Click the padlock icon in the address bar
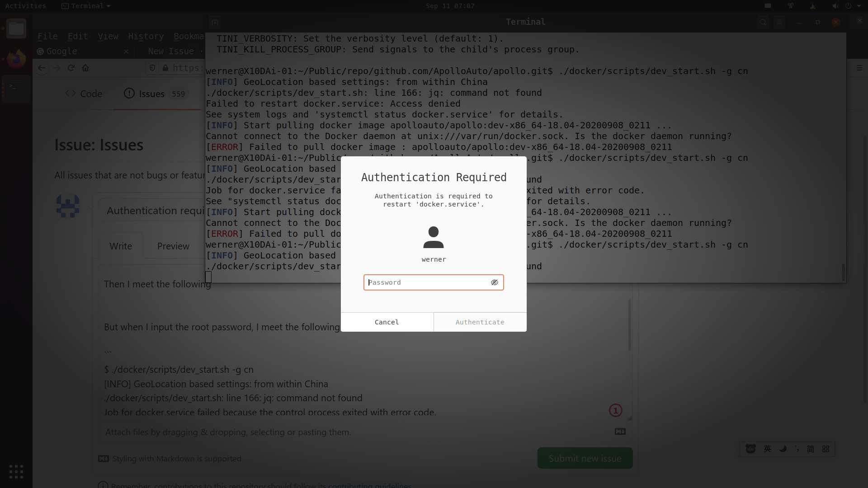 165,68
